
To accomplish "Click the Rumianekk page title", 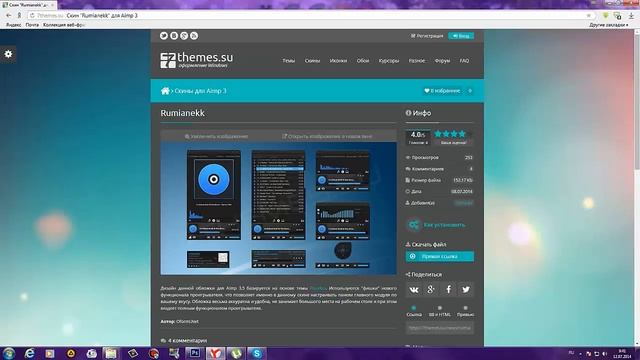I will pos(182,113).
